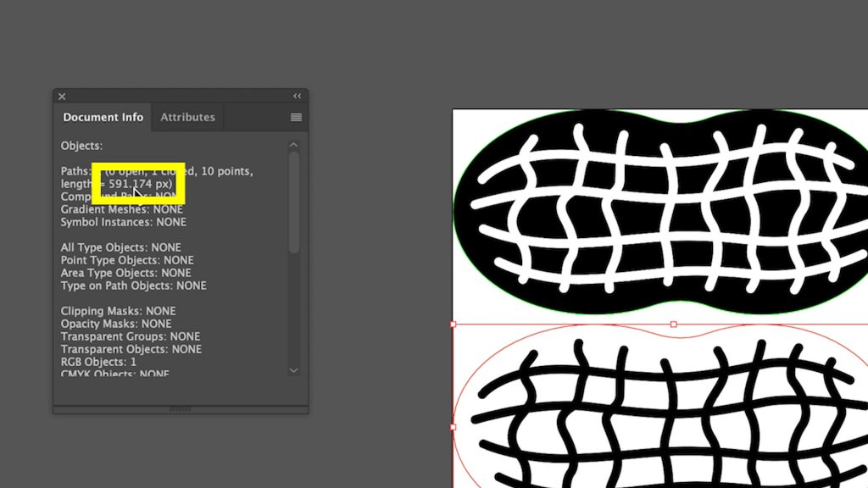
Task: Select the Document Info tab
Action: [x=103, y=117]
